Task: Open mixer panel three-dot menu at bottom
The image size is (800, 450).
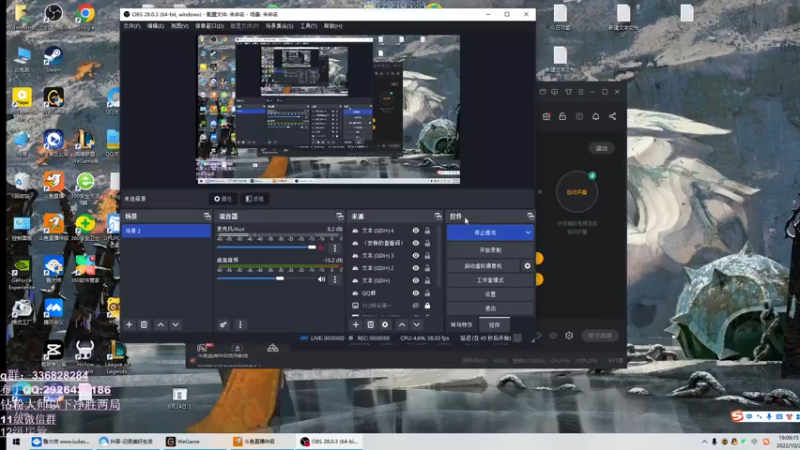Action: click(x=240, y=324)
